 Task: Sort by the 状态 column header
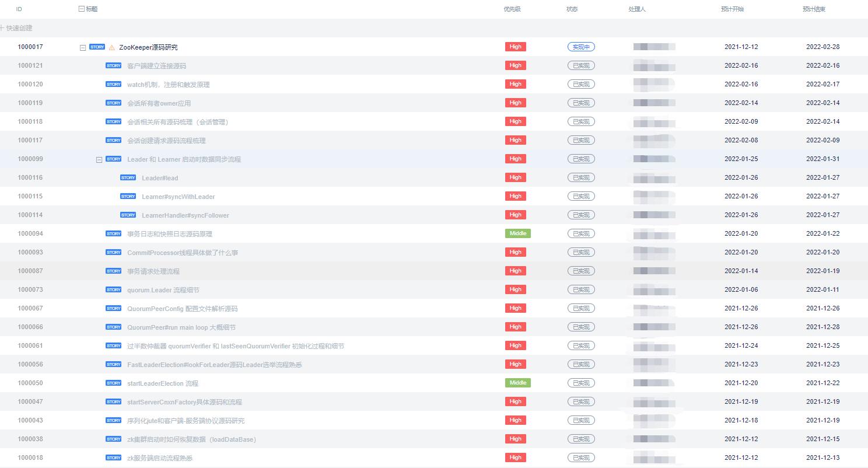(x=572, y=9)
